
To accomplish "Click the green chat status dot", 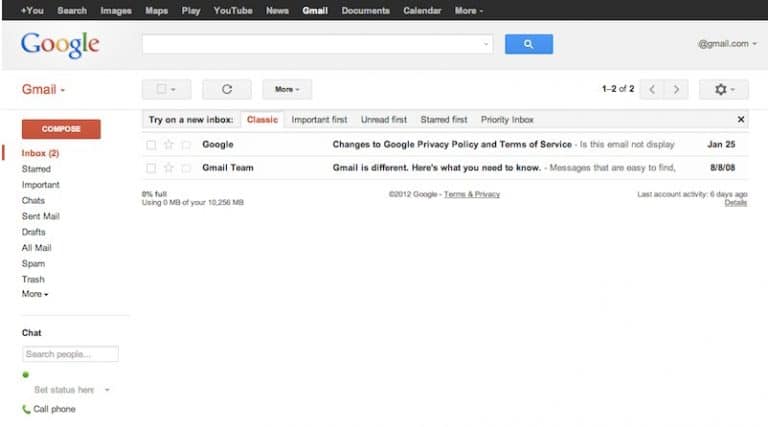I will pos(25,375).
